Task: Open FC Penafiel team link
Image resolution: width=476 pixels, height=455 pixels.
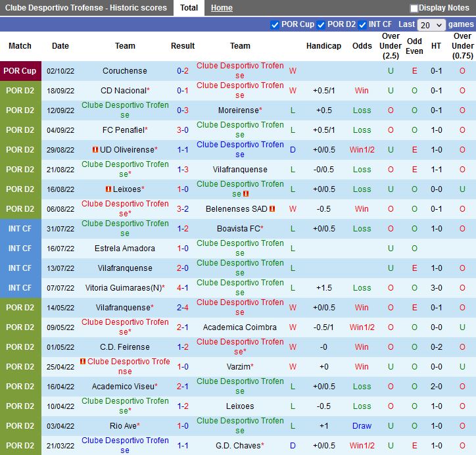Action: tap(123, 130)
